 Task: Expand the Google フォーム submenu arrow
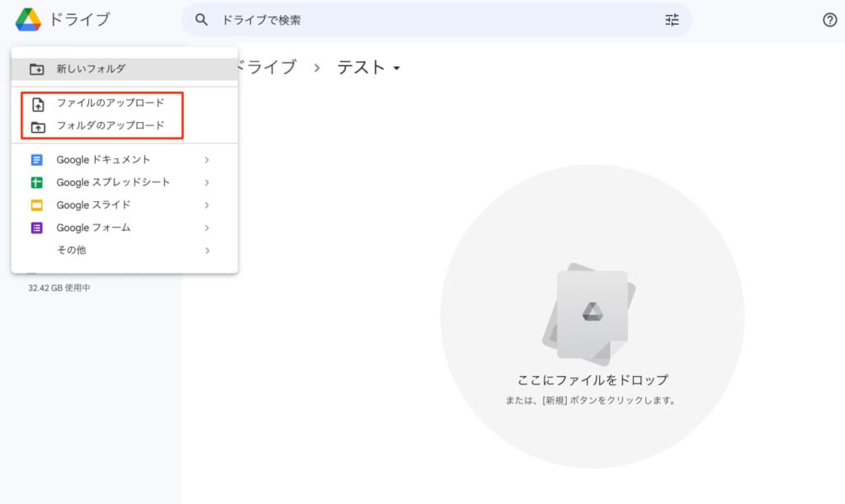point(207,228)
